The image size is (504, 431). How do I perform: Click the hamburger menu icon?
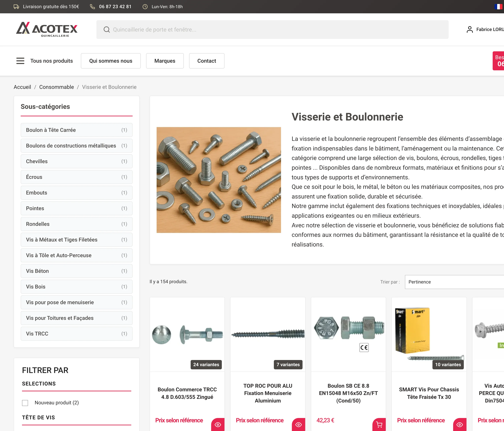(x=20, y=61)
